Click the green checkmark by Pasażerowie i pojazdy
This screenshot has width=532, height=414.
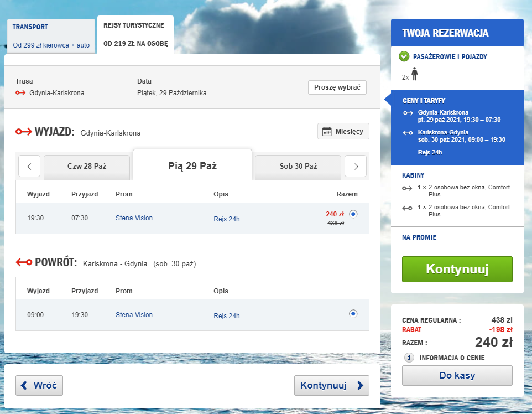coord(404,56)
